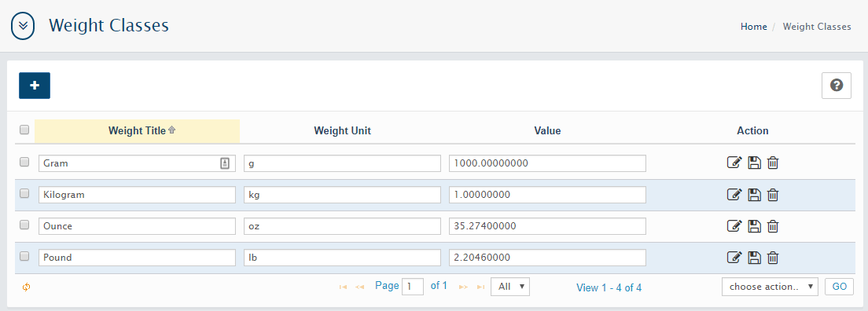Open the rows-per-page All dropdown
Image resolution: width=868 pixels, height=311 pixels.
[x=510, y=287]
